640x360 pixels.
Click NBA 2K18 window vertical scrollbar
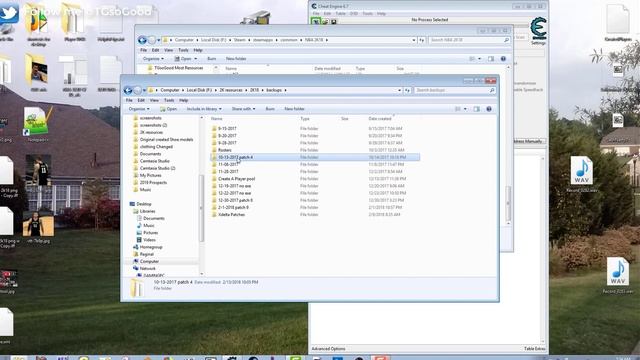508,203
